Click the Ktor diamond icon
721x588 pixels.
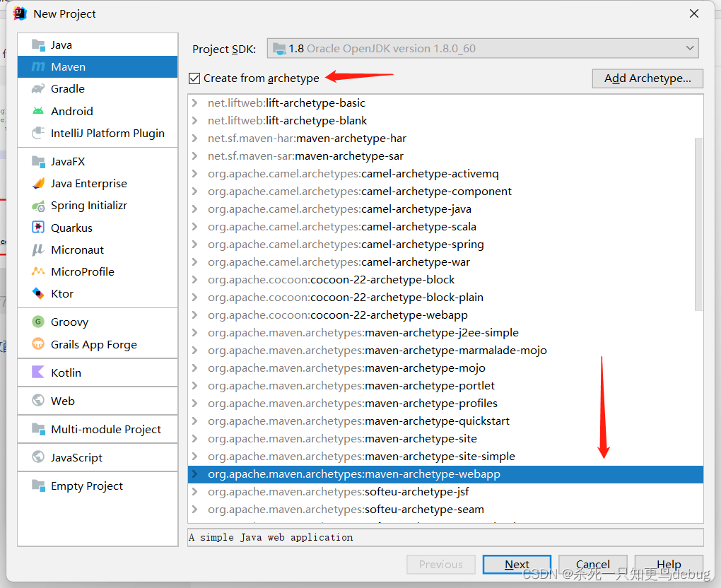point(38,293)
